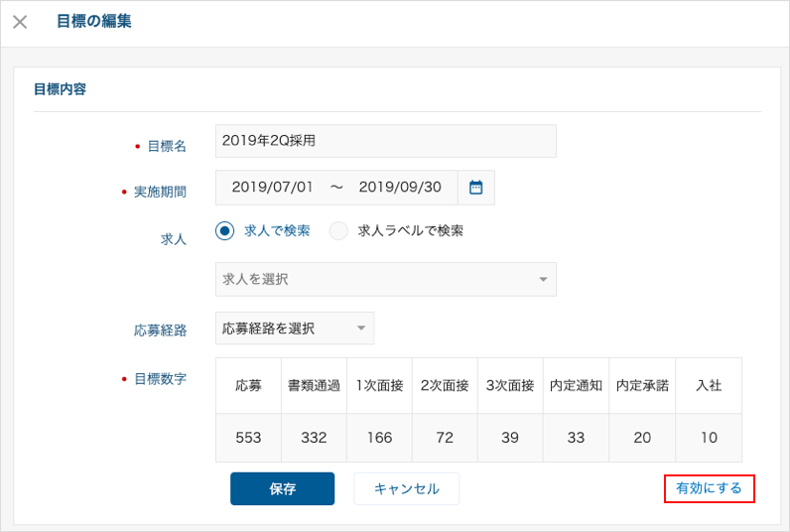
Task: Click the 応募 column header
Action: (x=248, y=386)
